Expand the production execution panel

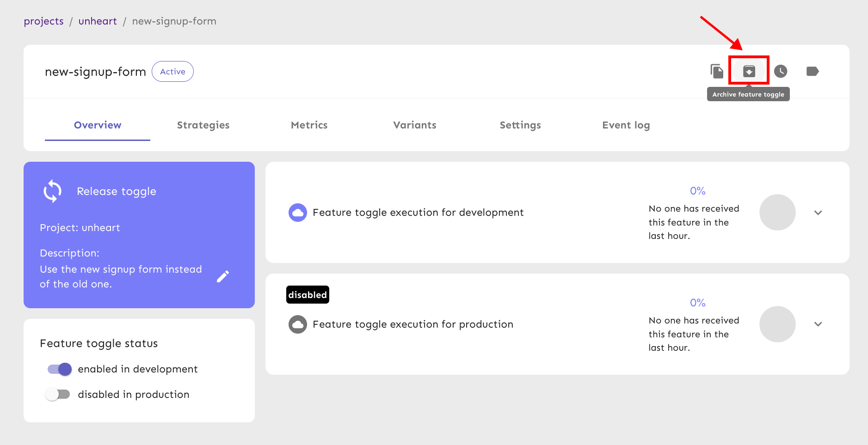coord(818,324)
